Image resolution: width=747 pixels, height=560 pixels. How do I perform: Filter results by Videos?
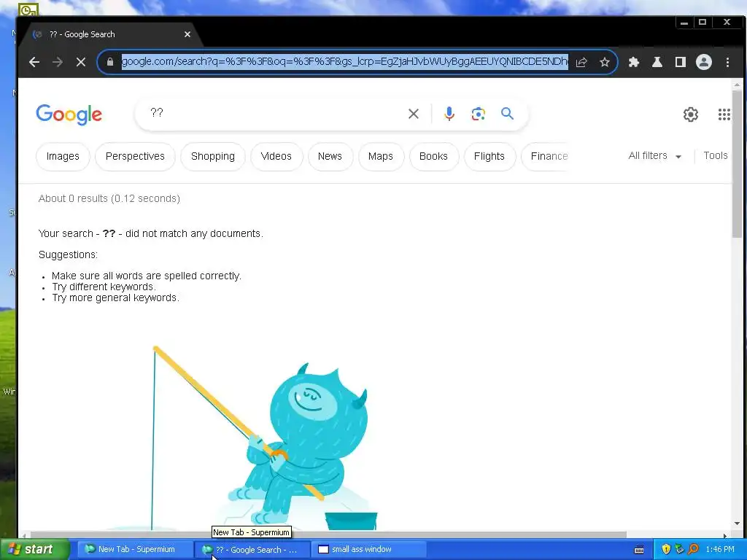[276, 156]
